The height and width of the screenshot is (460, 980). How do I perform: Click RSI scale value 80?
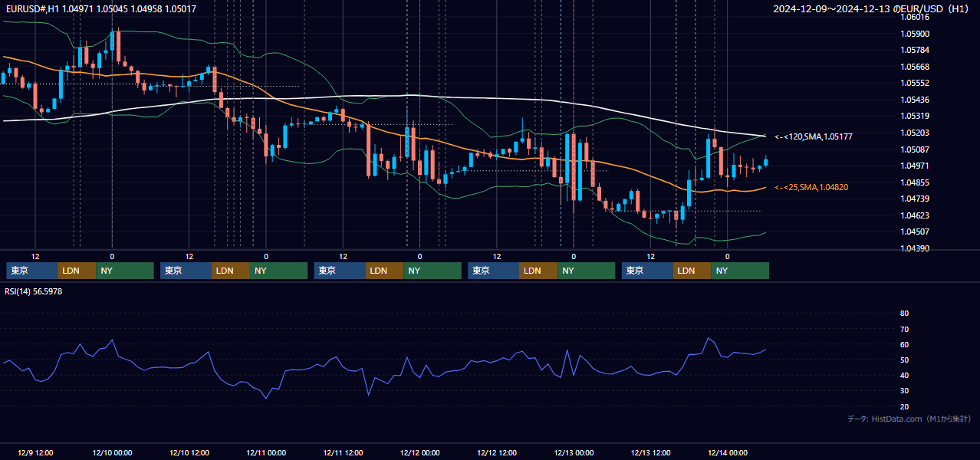(x=904, y=314)
